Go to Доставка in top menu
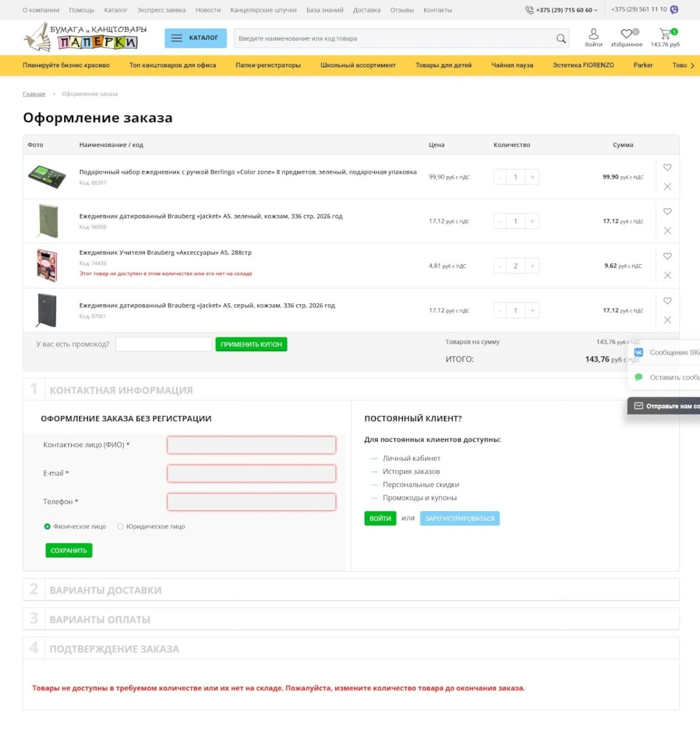 367,10
